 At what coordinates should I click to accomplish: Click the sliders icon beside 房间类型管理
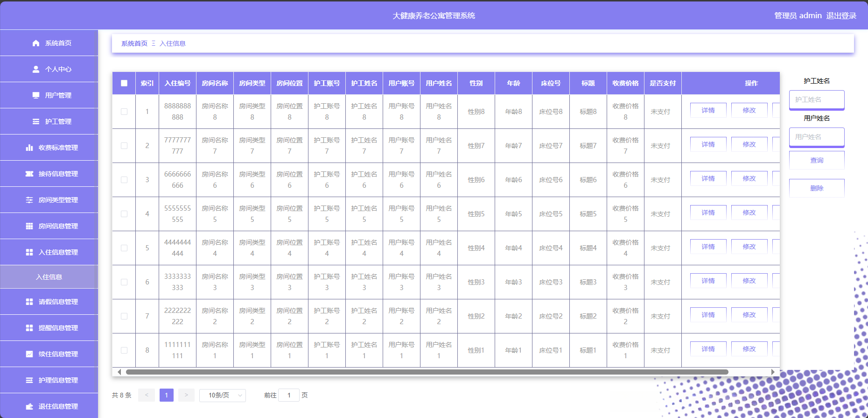pyautogui.click(x=29, y=200)
